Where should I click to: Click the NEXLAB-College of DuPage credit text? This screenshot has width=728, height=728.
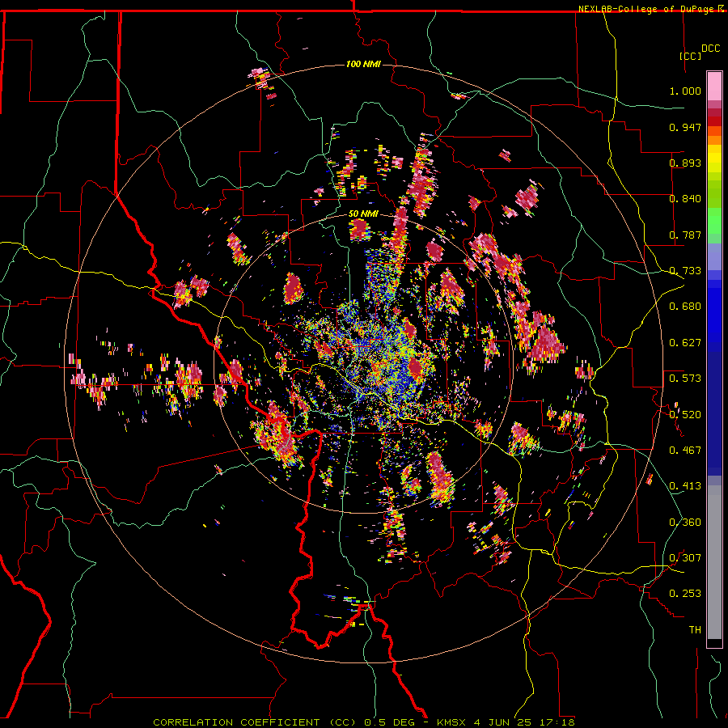(645, 9)
